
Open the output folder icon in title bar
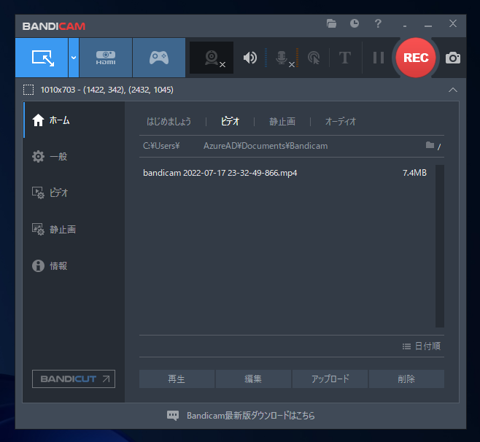click(x=331, y=24)
